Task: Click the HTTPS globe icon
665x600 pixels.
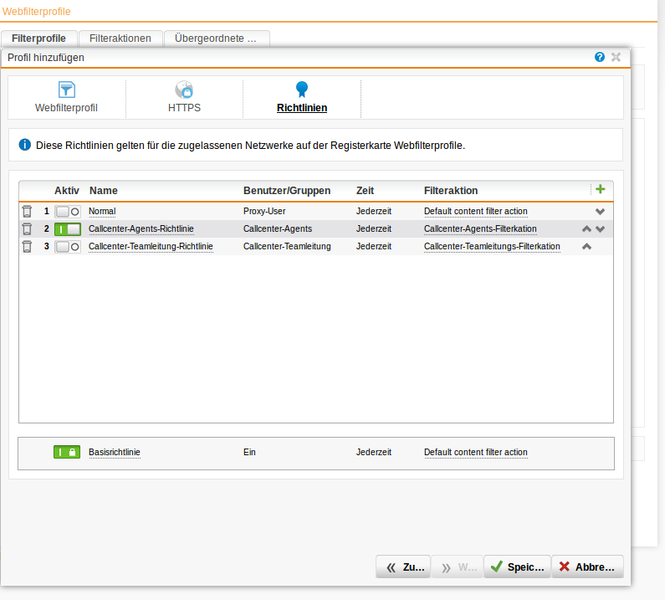Action: click(x=184, y=90)
